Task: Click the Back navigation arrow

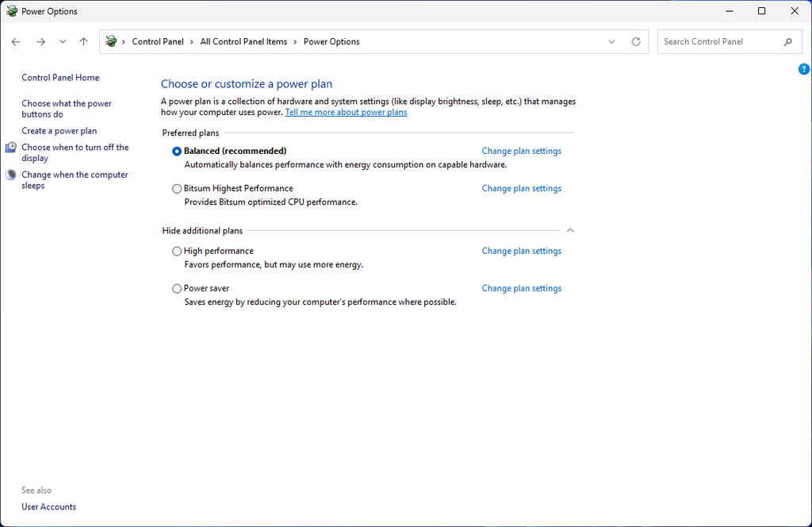Action: (x=16, y=42)
